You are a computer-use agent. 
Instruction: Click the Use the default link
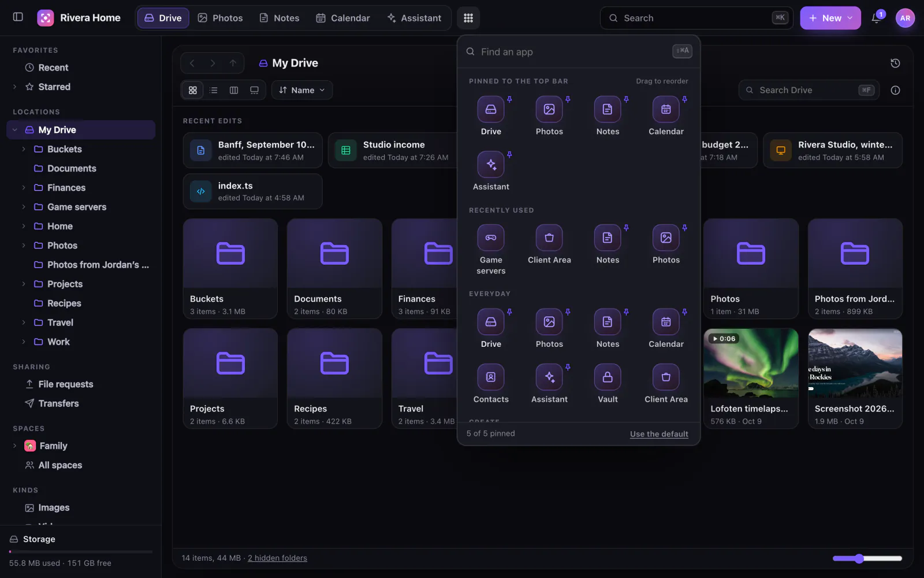(x=659, y=434)
